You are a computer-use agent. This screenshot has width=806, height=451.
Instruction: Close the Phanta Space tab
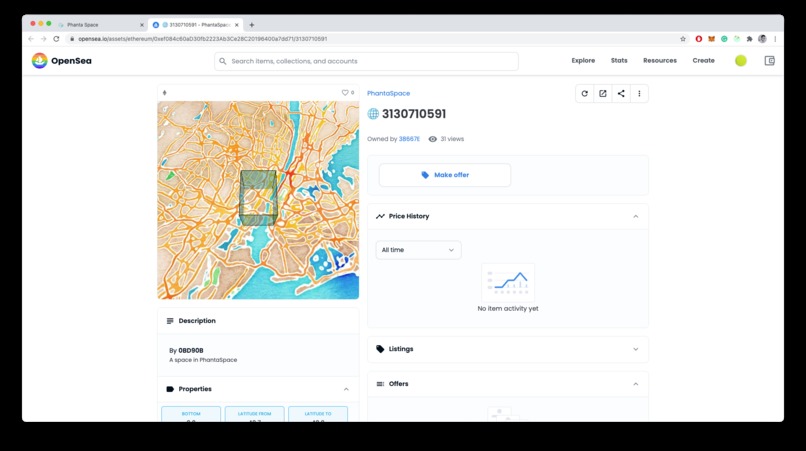click(x=142, y=25)
